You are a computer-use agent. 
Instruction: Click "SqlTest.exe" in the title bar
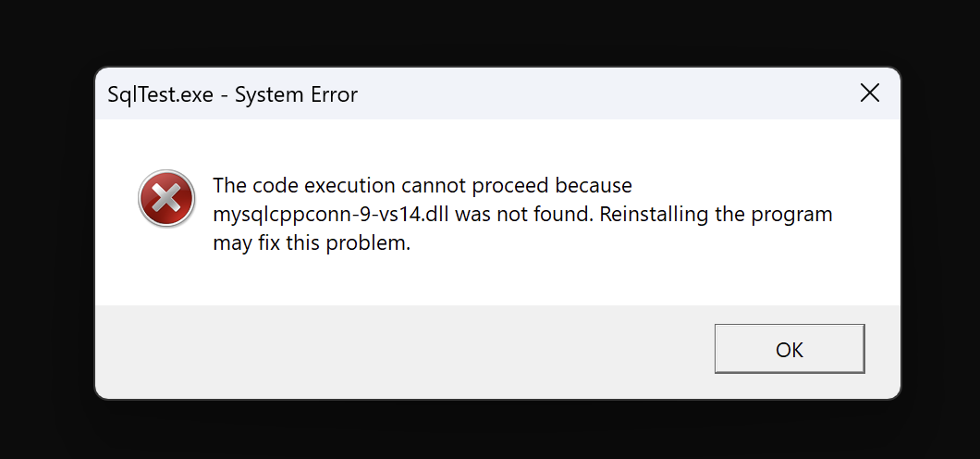click(x=159, y=94)
